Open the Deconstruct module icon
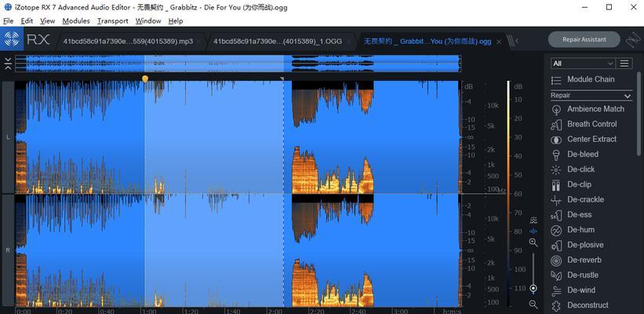The width and height of the screenshot is (644, 314). tap(556, 305)
